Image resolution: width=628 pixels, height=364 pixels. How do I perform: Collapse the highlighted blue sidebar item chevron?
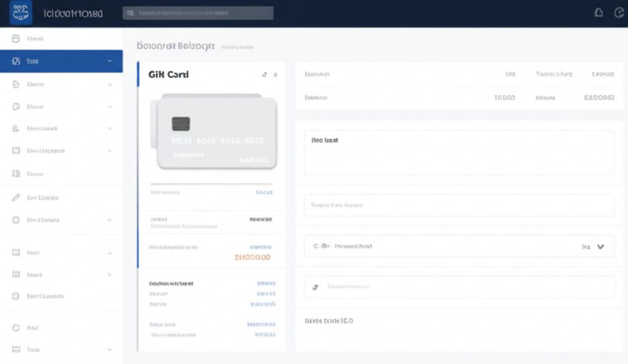[110, 61]
